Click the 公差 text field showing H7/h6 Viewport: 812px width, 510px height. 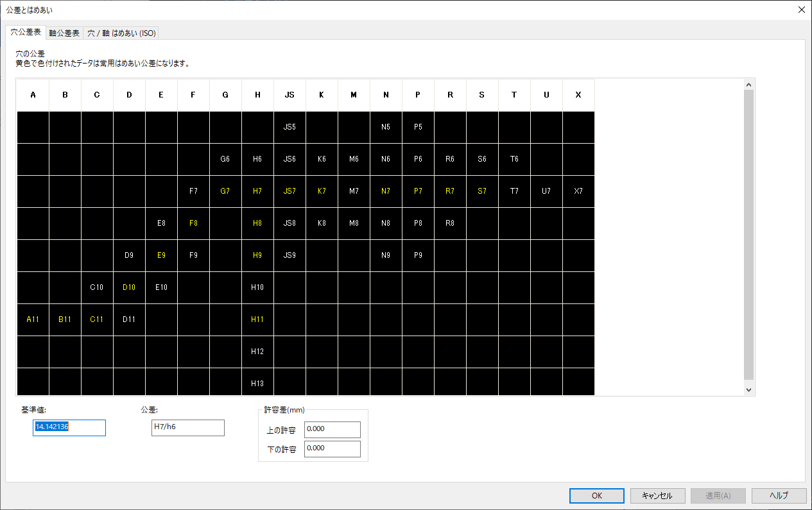[188, 428]
